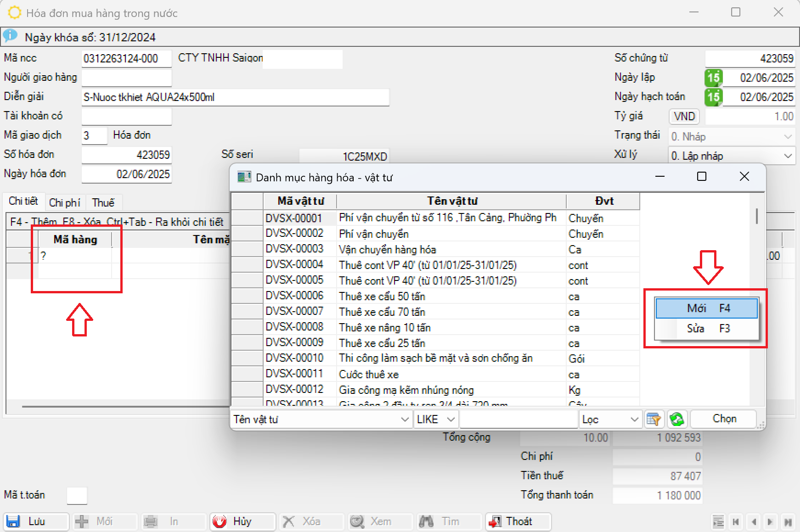Click the next record arrow icon
The image size is (800, 532).
pyautogui.click(x=770, y=522)
